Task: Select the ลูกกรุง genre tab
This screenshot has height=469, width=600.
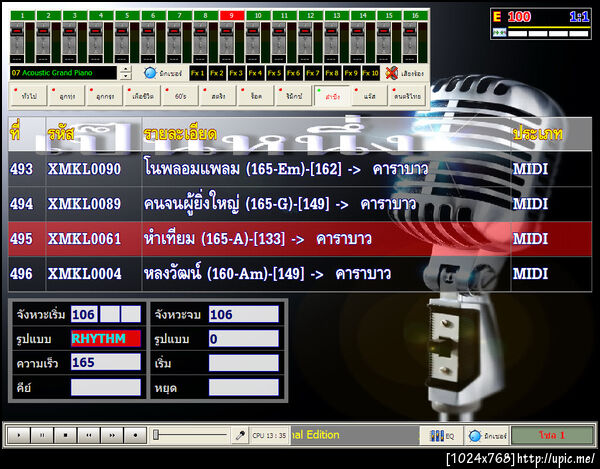Action: 104,96
